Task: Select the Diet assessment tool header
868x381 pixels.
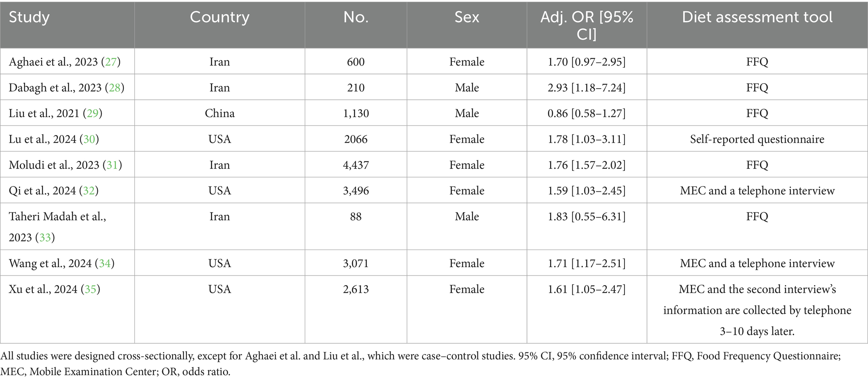Action: coord(757,17)
